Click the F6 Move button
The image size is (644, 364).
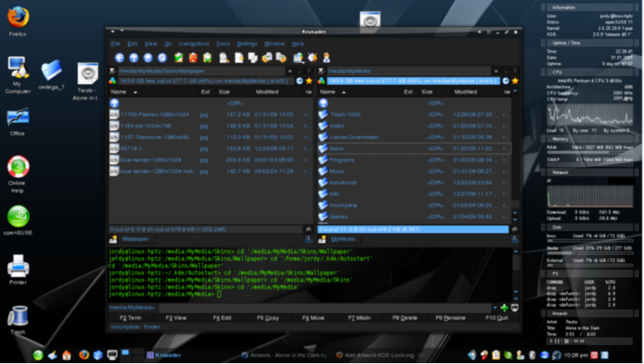click(x=313, y=317)
